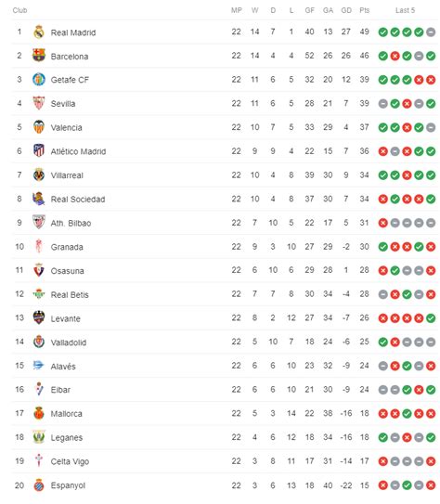Image resolution: width=440 pixels, height=504 pixels.
Task: Click the Last 5 column header
Action: click(x=405, y=10)
